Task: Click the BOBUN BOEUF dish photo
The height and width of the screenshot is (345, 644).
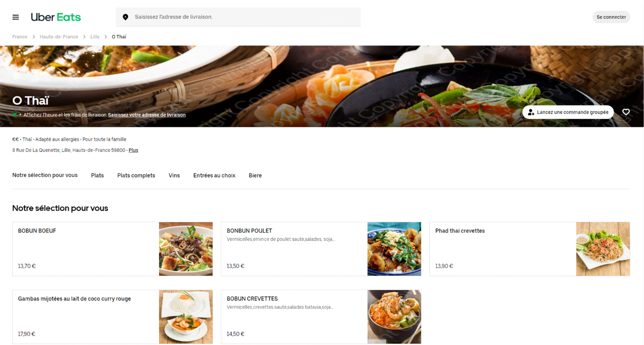Action: click(x=186, y=249)
